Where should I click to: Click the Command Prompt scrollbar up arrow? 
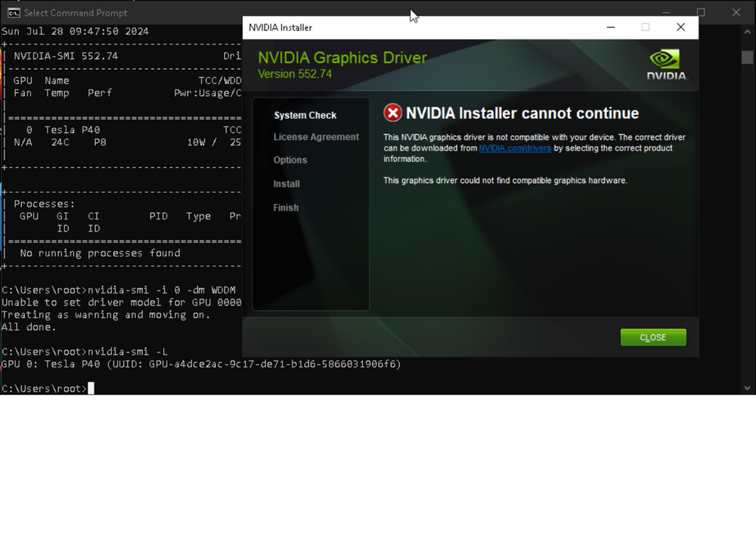tap(748, 32)
